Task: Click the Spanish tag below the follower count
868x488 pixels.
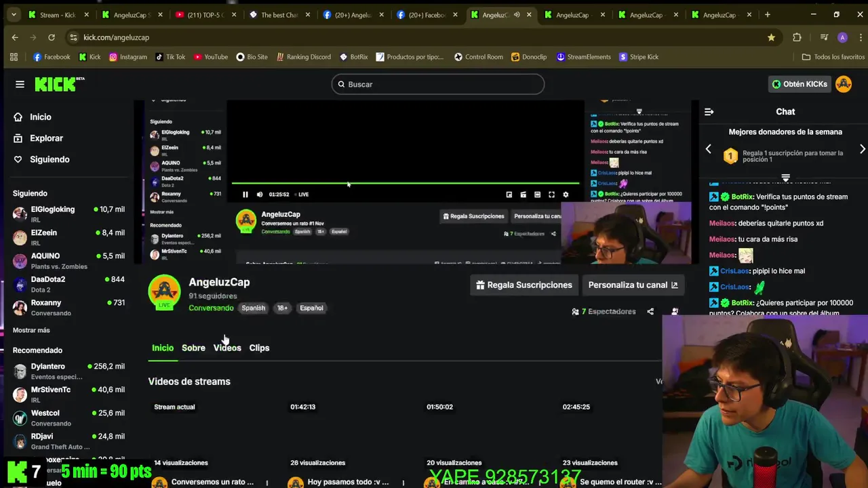Action: coord(253,308)
